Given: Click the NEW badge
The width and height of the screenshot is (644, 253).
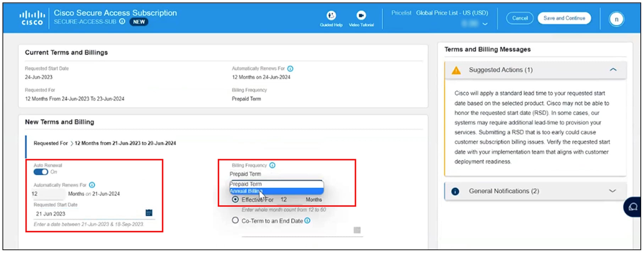Looking at the screenshot, I should [x=139, y=22].
